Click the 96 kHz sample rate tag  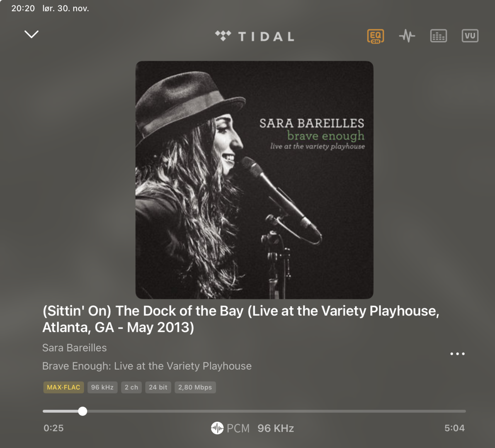tap(102, 387)
